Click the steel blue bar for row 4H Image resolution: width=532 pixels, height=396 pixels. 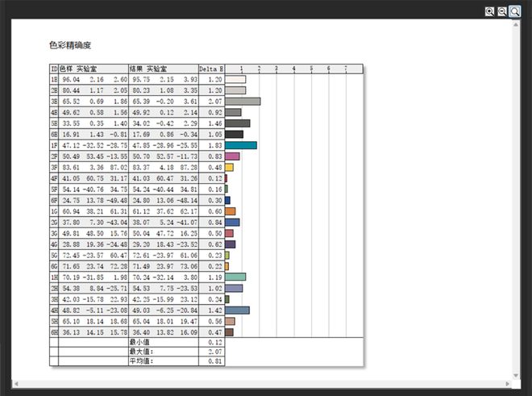click(x=237, y=310)
